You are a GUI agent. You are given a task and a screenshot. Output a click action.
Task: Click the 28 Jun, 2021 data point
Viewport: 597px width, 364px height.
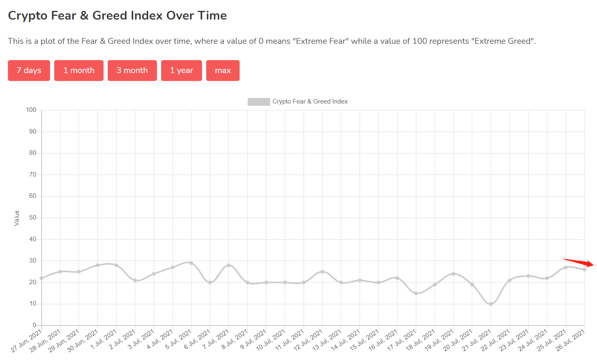click(x=61, y=272)
